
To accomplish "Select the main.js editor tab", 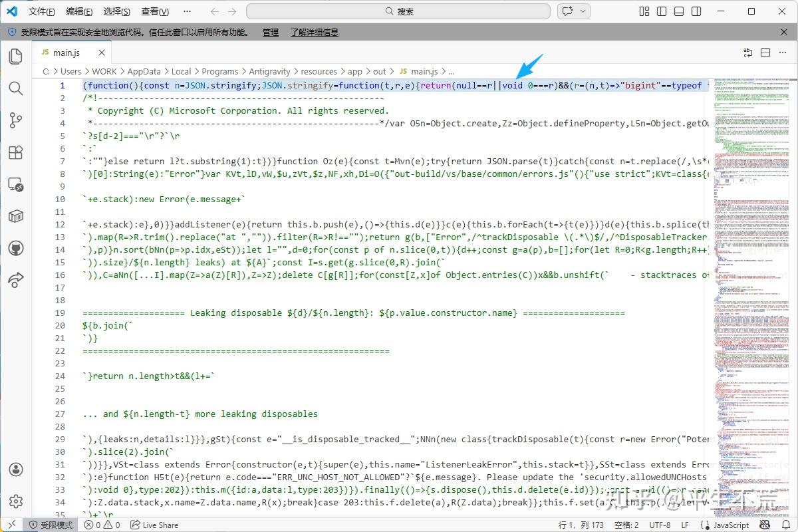I will pyautogui.click(x=71, y=53).
